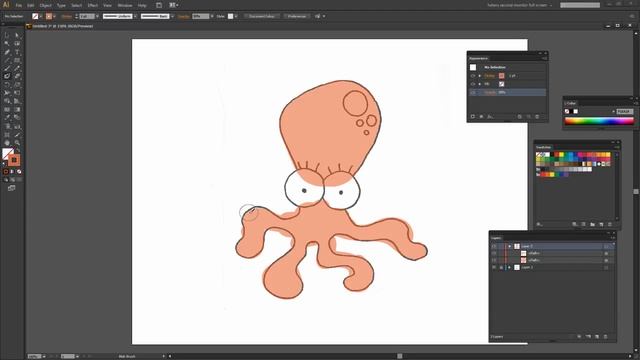The image size is (640, 360).
Task: Toggle visibility of Layer 2
Action: (x=494, y=246)
